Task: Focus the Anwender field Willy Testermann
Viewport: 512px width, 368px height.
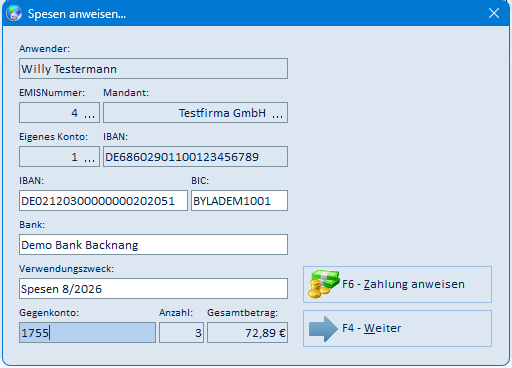Action: point(153,69)
